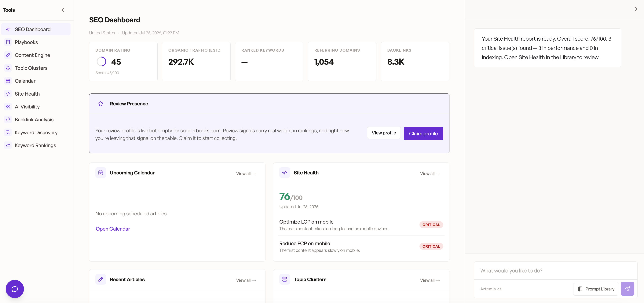
Task: Open Keyword Discovery in sidebar
Action: [x=36, y=133]
